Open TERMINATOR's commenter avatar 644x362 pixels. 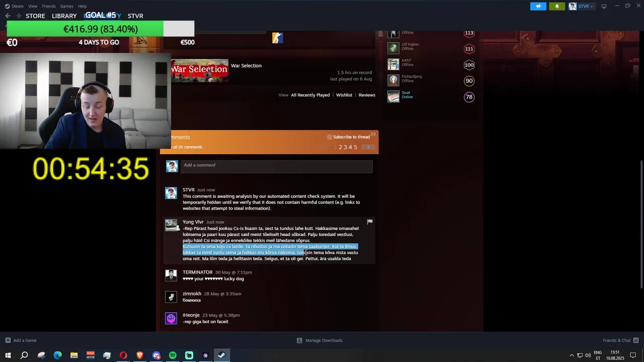pos(171,276)
